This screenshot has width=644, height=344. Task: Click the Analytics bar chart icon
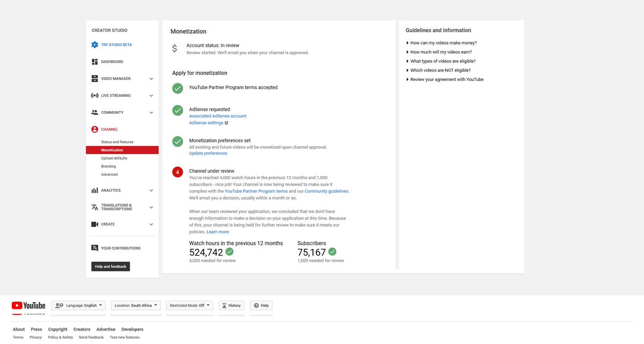pos(94,191)
